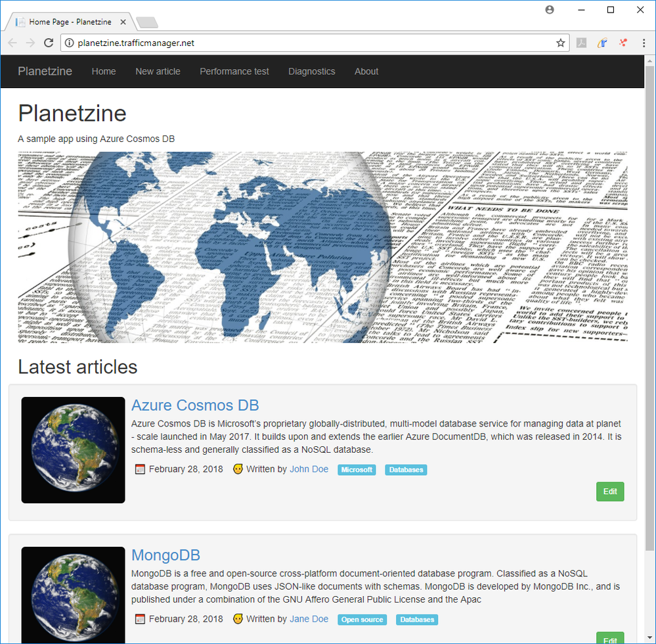View site information icon in address bar
Screen dimensions: 656x644
pos(70,43)
